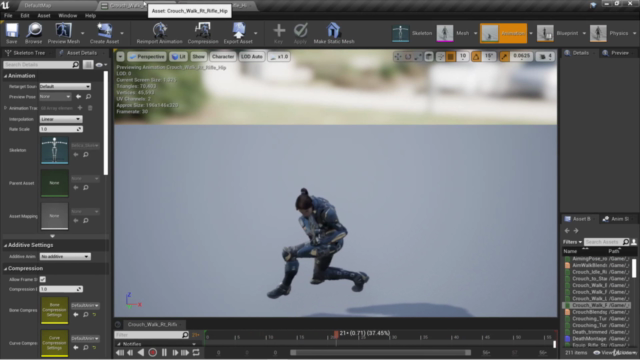Open viewport options arrow dropdown

click(120, 56)
